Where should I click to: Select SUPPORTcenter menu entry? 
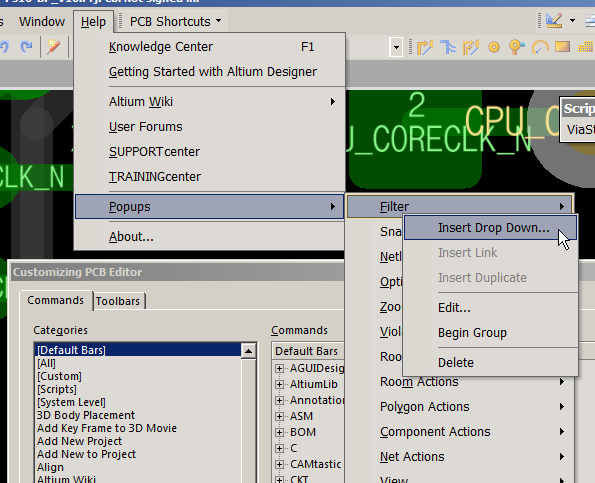click(210, 152)
